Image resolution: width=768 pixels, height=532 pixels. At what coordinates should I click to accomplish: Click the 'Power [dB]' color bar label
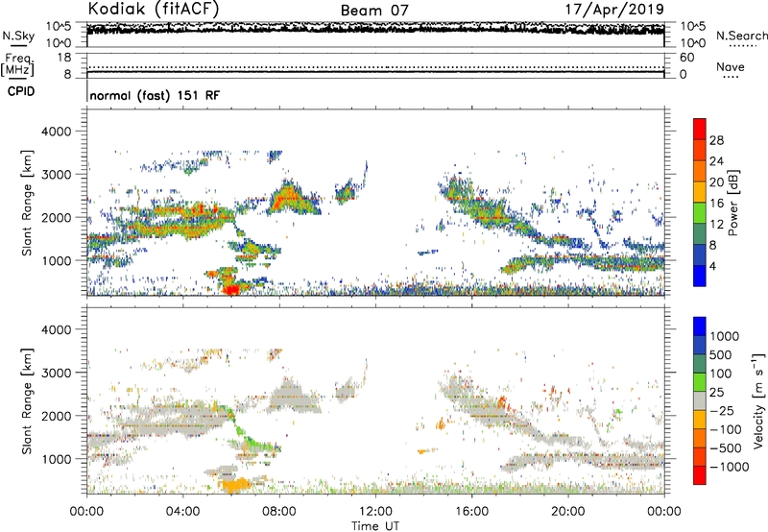[732, 203]
